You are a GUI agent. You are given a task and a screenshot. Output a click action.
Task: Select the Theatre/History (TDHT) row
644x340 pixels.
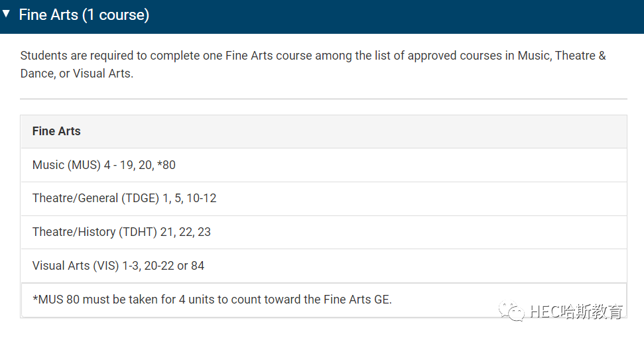324,233
